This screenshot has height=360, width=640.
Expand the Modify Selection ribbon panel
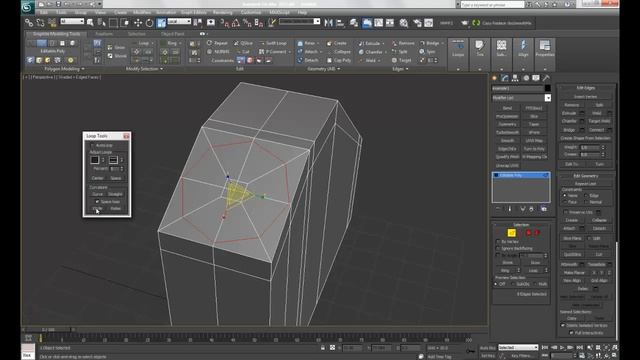[x=144, y=69]
